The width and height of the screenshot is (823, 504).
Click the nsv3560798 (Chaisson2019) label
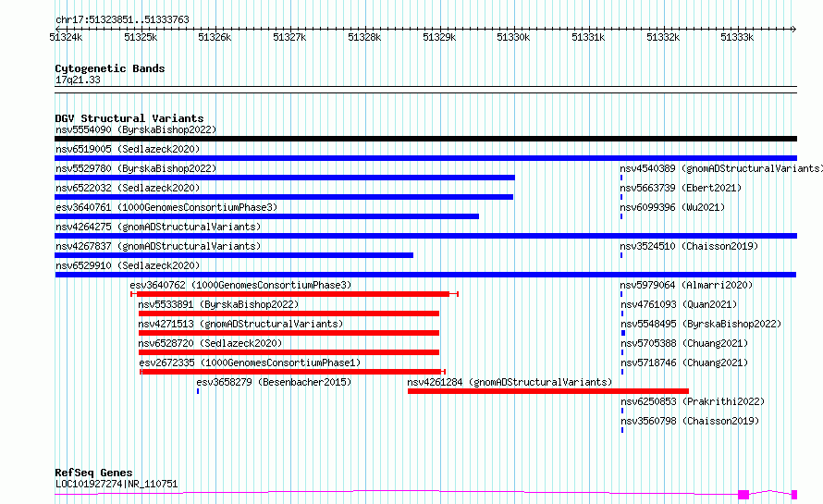click(x=690, y=421)
